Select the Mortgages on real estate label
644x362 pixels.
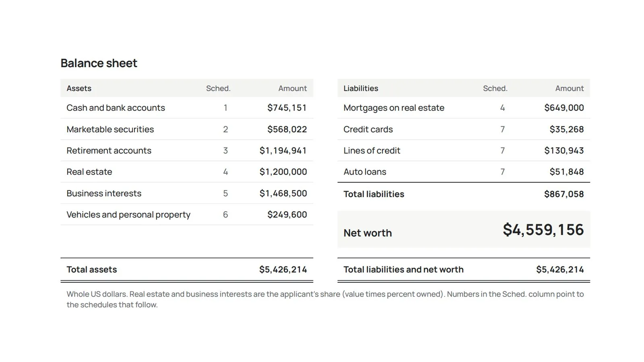(x=394, y=108)
